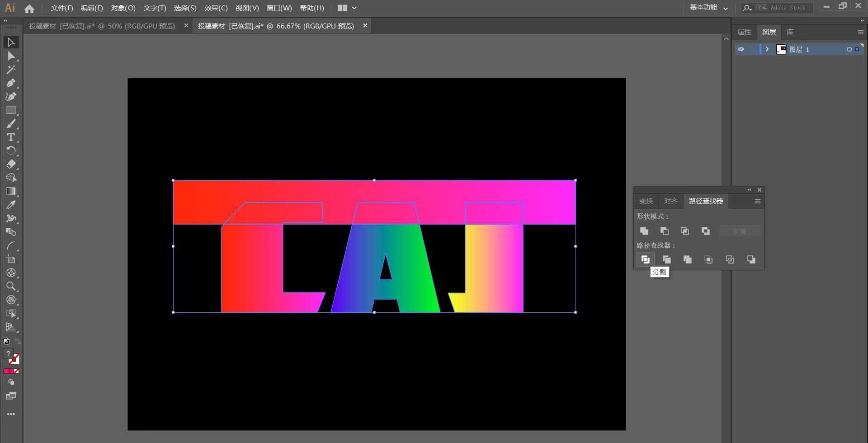The height and width of the screenshot is (443, 868).
Task: Apply Intersect shape mode
Action: (685, 231)
